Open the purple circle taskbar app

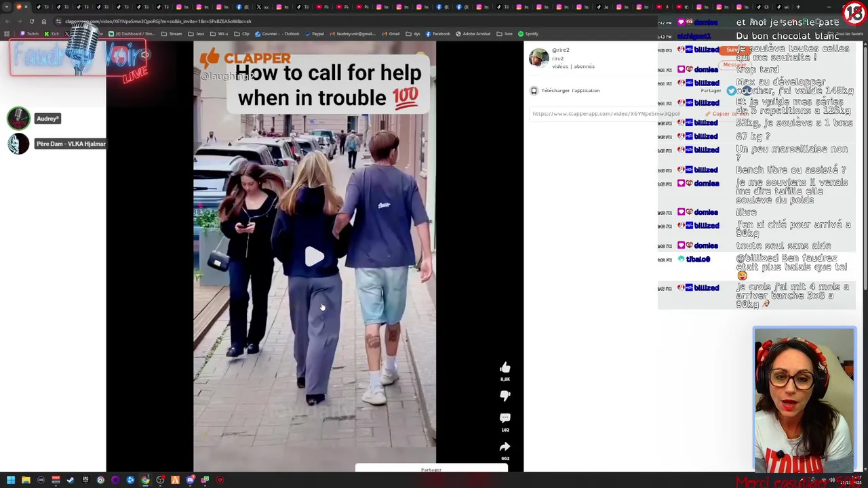pyautogui.click(x=115, y=480)
